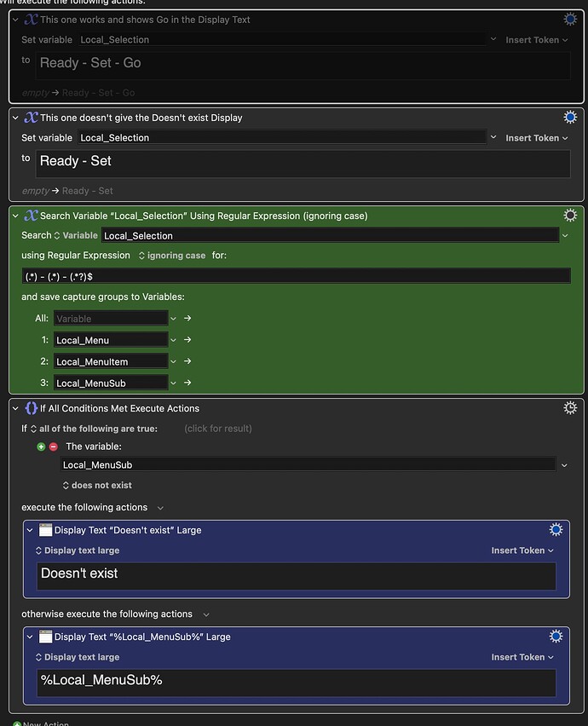588x726 pixels.
Task: Open the gear menu on the Regular Expression search action
Action: point(570,216)
